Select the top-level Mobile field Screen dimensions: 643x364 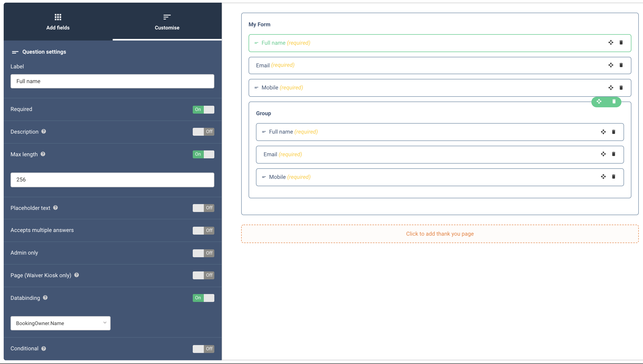pyautogui.click(x=440, y=88)
